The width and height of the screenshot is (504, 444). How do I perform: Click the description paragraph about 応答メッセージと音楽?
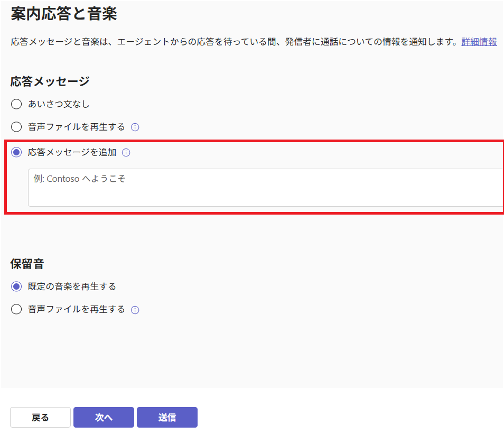pyautogui.click(x=235, y=42)
